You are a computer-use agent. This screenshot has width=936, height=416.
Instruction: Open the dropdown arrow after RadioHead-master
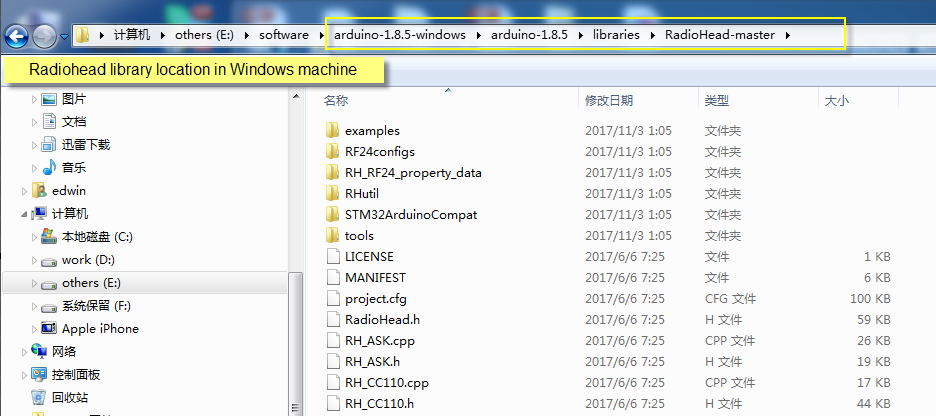(x=788, y=35)
